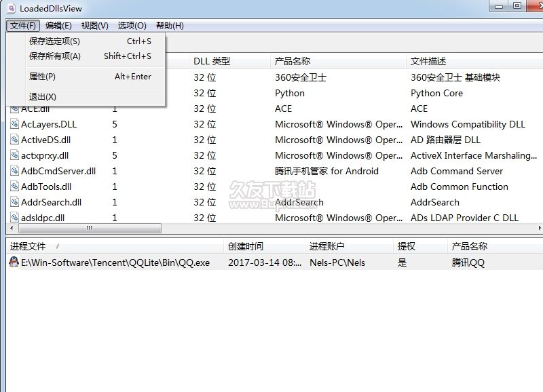Click the Python product name cell
The height and width of the screenshot is (392, 543).
click(290, 93)
